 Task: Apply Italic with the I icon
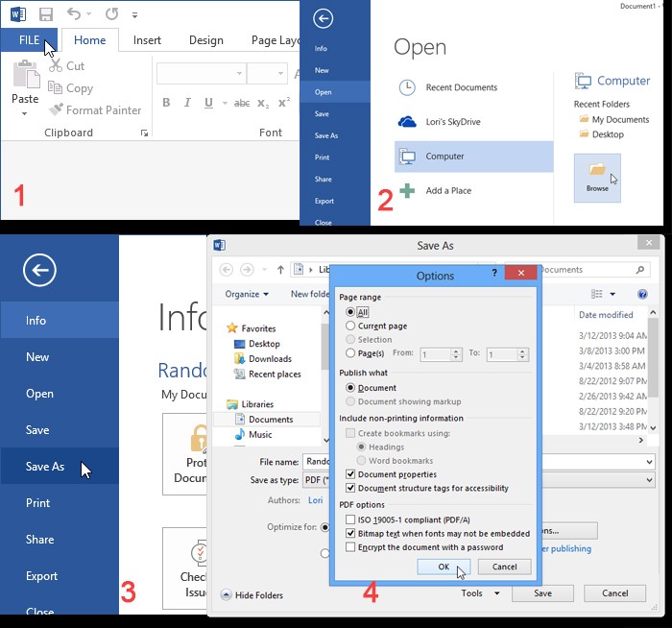coord(187,103)
